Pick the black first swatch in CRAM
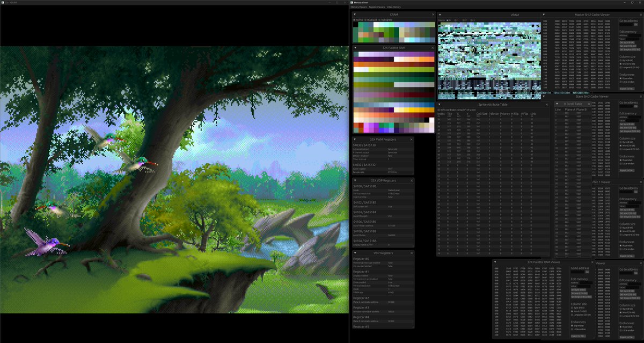The image size is (644, 343). click(355, 25)
